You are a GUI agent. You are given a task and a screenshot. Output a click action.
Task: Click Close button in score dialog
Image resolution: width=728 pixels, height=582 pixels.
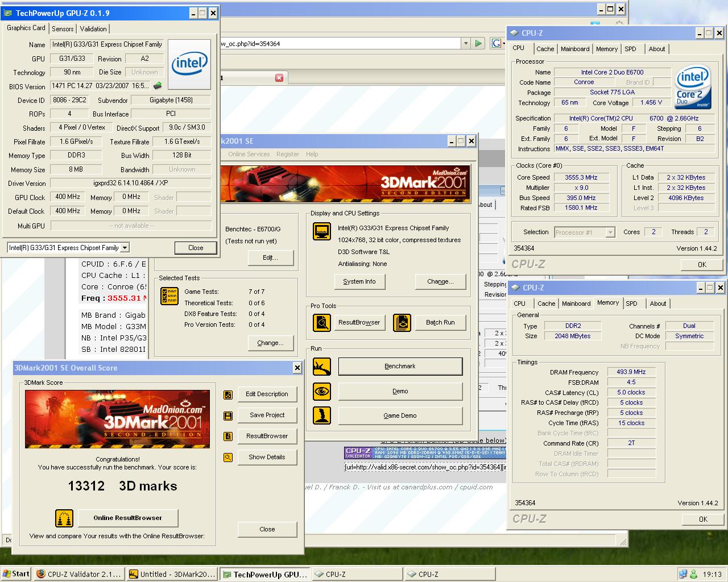point(267,529)
